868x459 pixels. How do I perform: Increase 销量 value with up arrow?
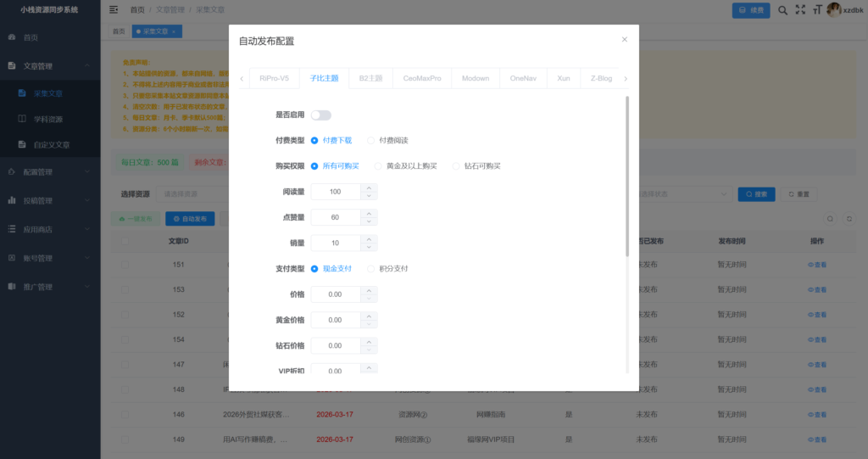pyautogui.click(x=369, y=239)
